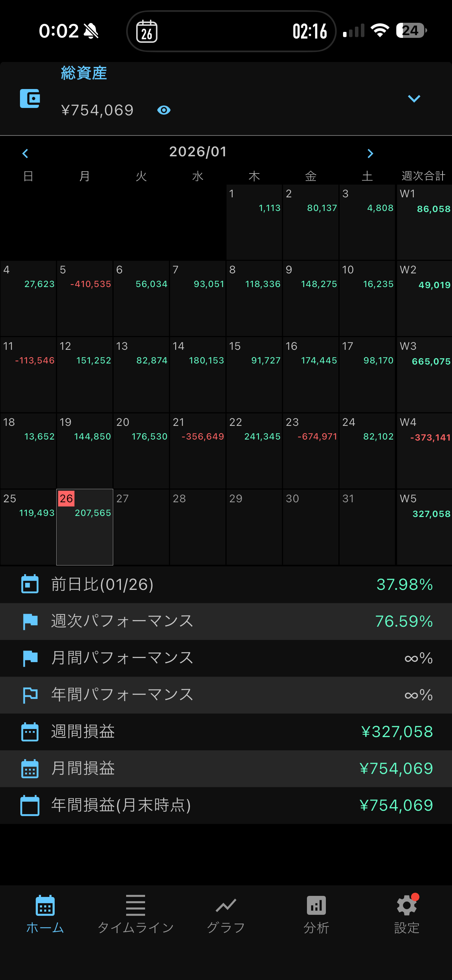Open W3 weekly total 665,075
452x980 pixels.
tap(424, 374)
